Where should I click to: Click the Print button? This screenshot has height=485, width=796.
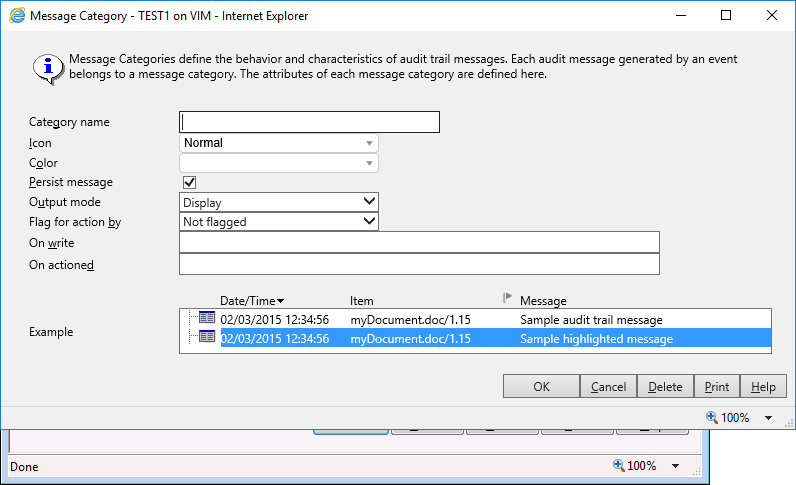click(x=716, y=387)
